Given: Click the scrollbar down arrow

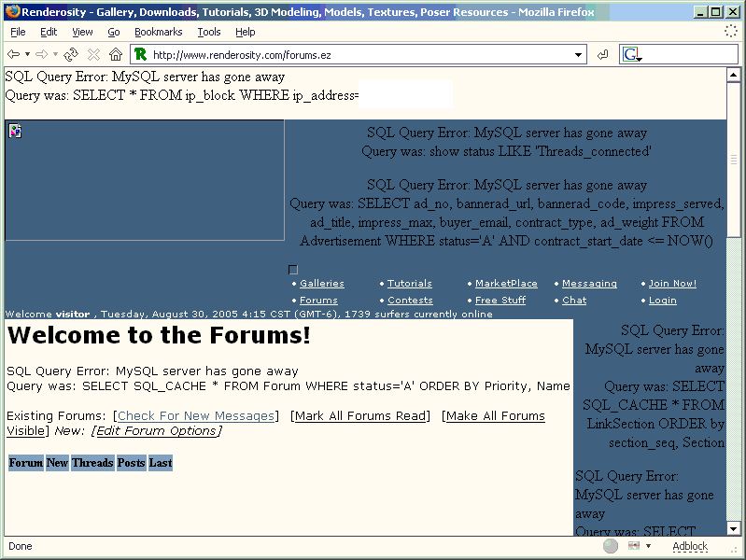Looking at the screenshot, I should [734, 528].
